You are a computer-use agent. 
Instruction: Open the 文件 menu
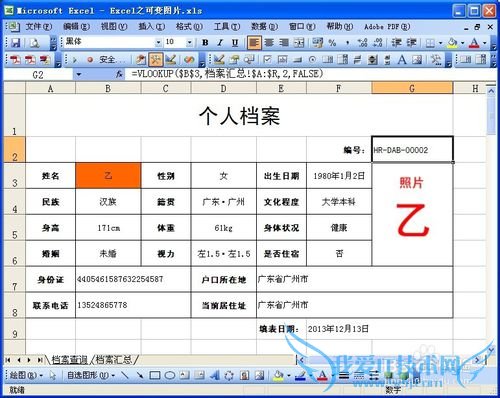(x=39, y=26)
